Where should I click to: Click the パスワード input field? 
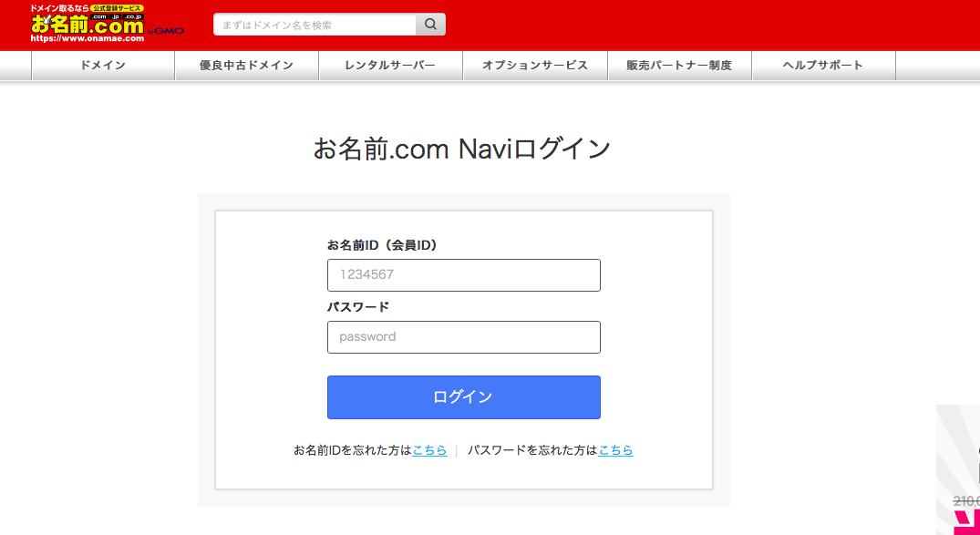pyautogui.click(x=464, y=337)
